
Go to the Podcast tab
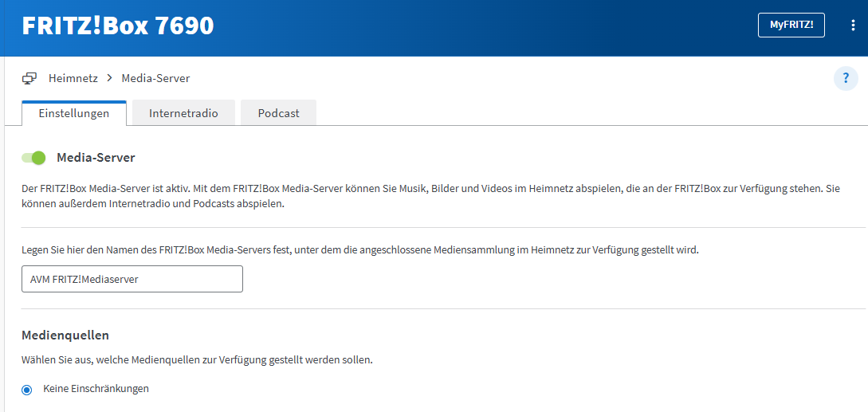pos(278,113)
